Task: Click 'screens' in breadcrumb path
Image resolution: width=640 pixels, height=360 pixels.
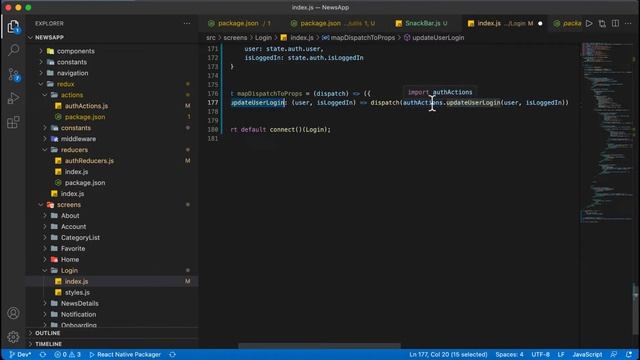Action: pyautogui.click(x=235, y=38)
